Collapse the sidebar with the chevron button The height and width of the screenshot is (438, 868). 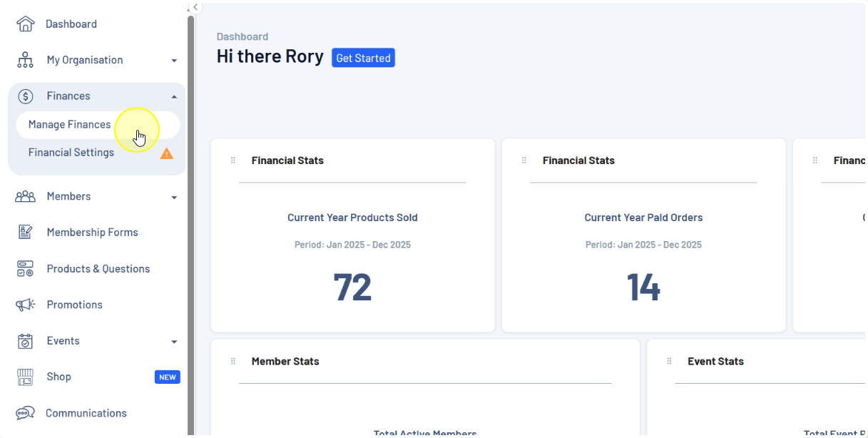[x=195, y=7]
